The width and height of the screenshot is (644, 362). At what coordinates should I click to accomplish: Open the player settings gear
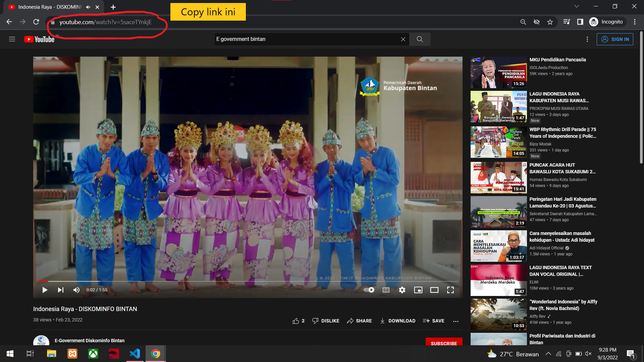[402, 290]
